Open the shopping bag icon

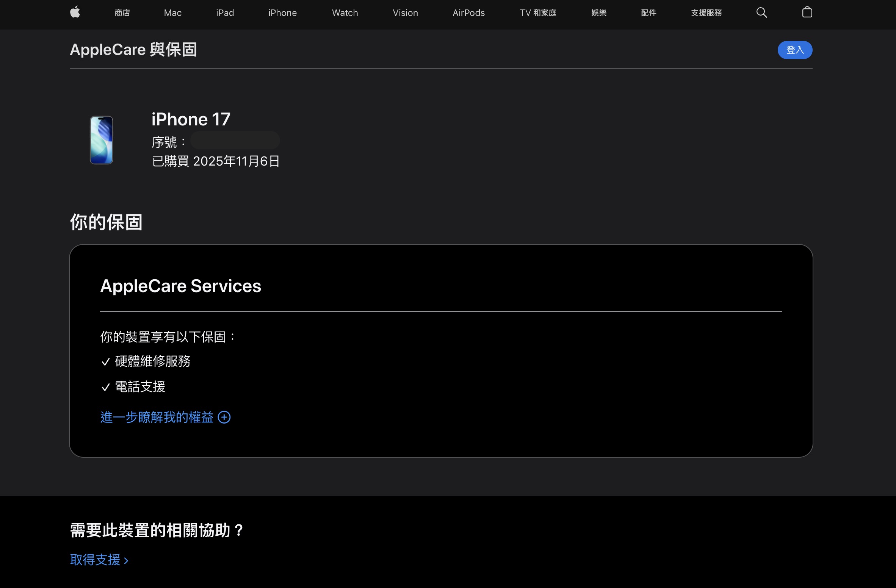click(807, 12)
